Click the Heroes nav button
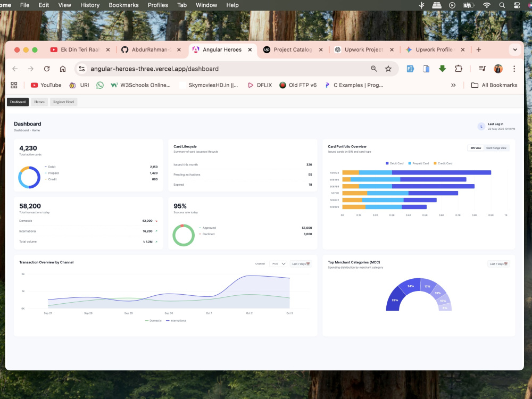 39,102
